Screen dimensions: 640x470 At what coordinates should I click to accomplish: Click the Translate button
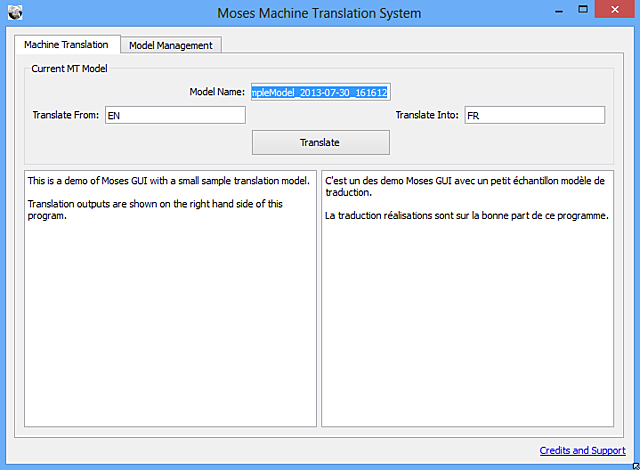coord(320,142)
